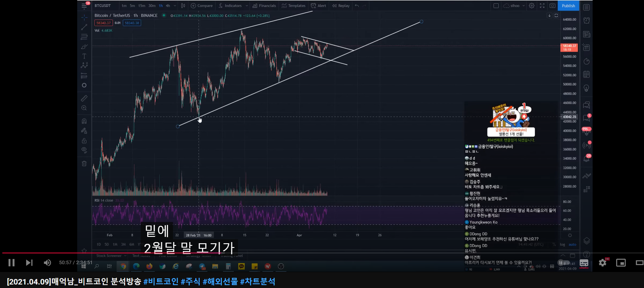
Task: Open the chart patterns tool
Action: click(84, 65)
